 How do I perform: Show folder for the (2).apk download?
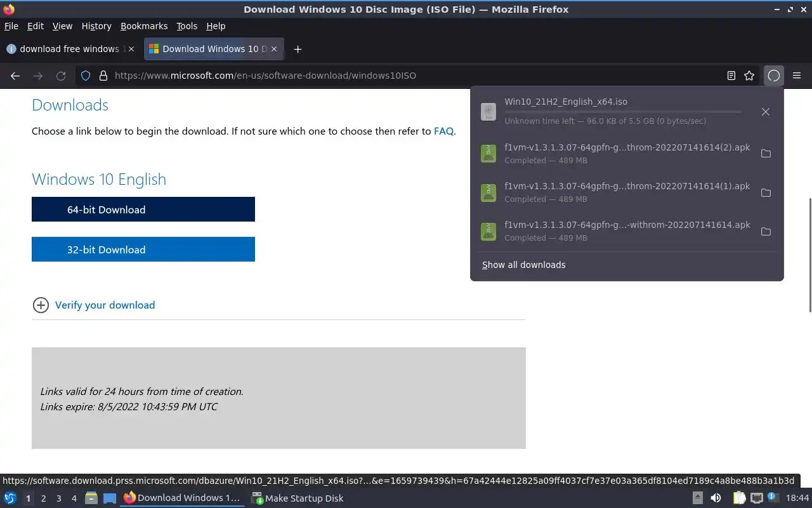click(x=766, y=154)
